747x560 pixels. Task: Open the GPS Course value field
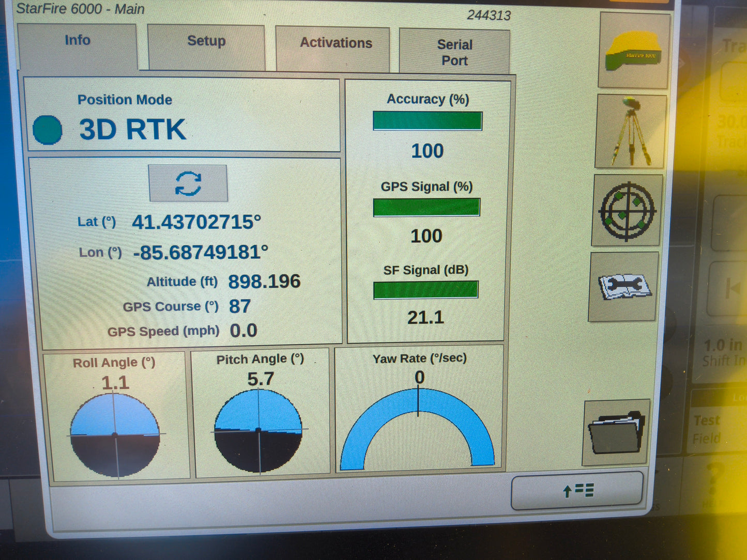click(x=240, y=306)
